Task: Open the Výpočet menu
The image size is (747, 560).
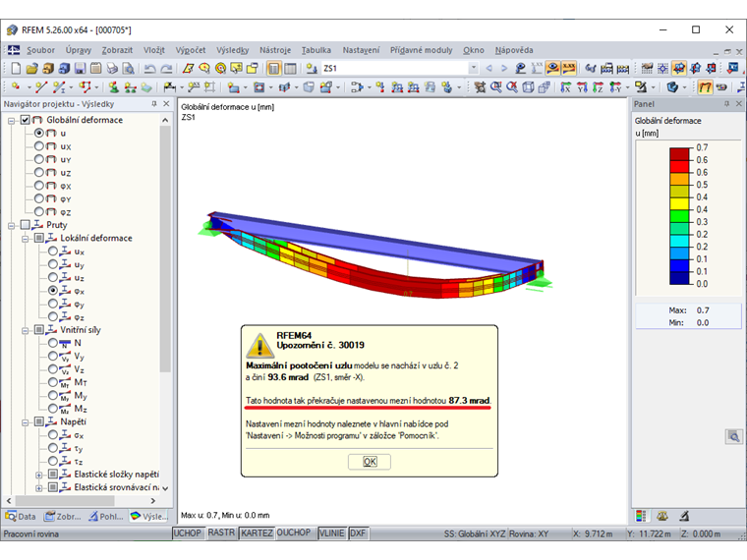Action: point(191,50)
